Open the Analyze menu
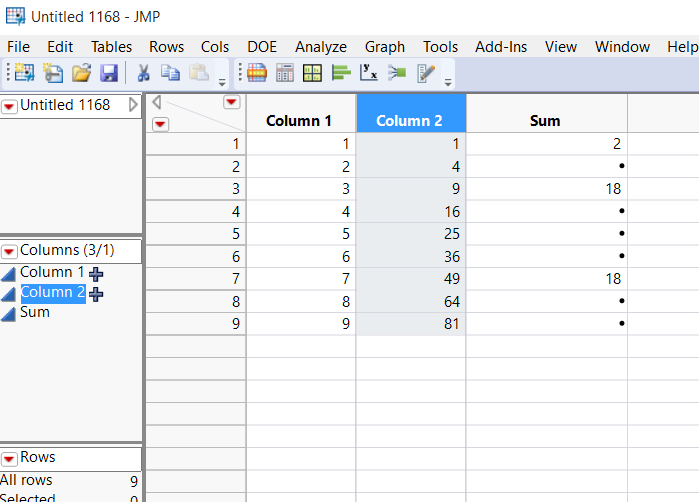 click(321, 47)
